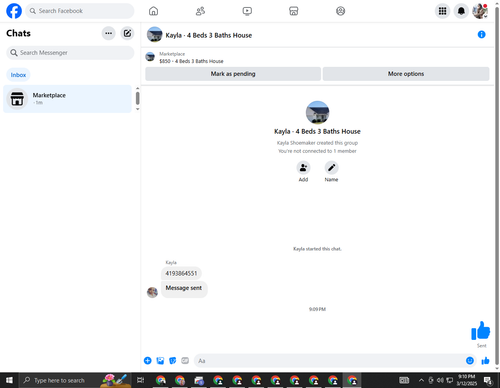Open the Windows Action Center notifications
This screenshot has height=388, width=500.
pos(488,380)
